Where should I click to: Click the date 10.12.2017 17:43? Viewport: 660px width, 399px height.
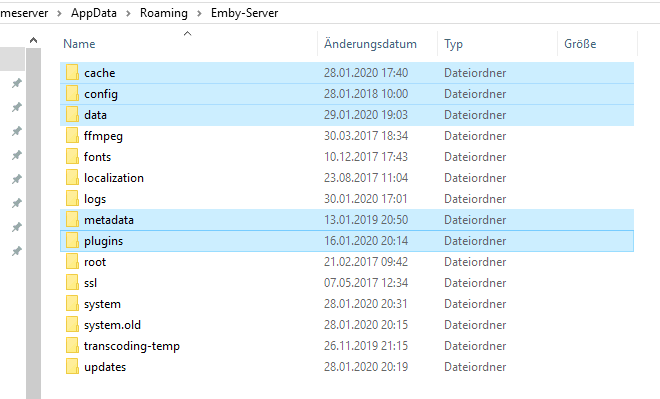tap(366, 157)
